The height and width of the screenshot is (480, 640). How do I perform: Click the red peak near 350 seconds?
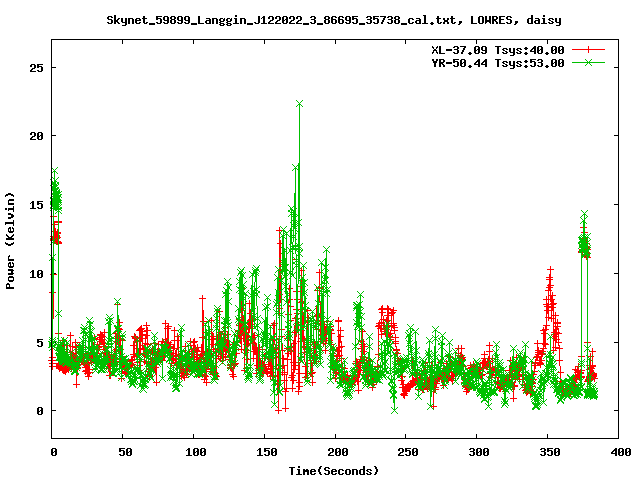tap(550, 269)
